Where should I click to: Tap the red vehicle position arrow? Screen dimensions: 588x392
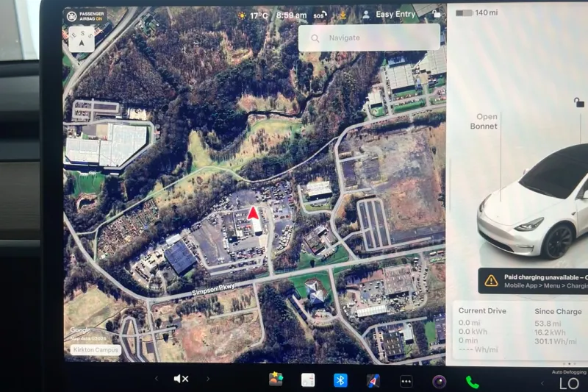click(253, 213)
